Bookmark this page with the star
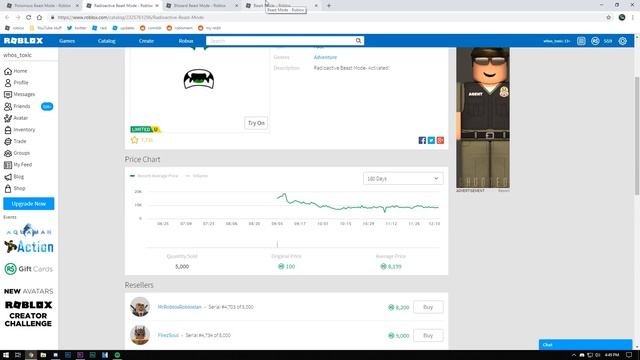This screenshot has height=360, width=640. pos(609,17)
